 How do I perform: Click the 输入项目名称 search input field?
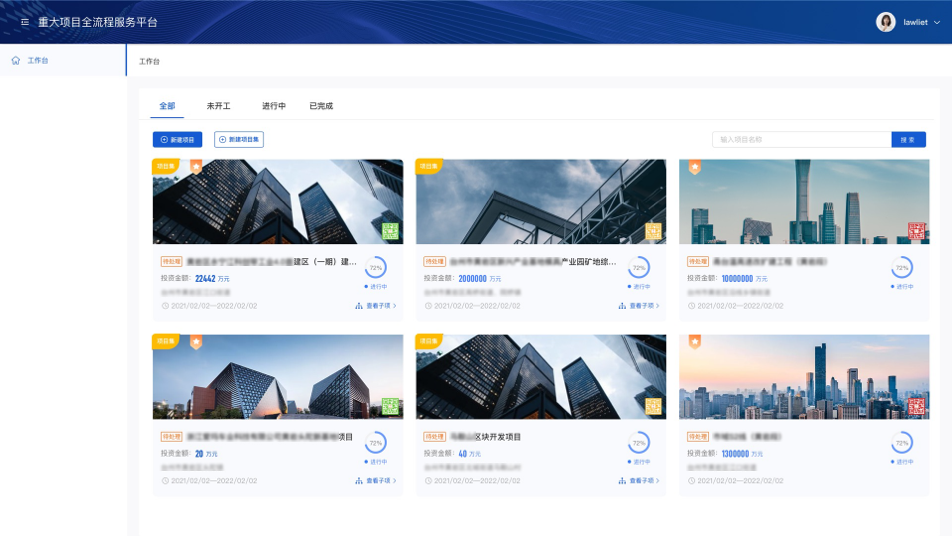click(801, 140)
